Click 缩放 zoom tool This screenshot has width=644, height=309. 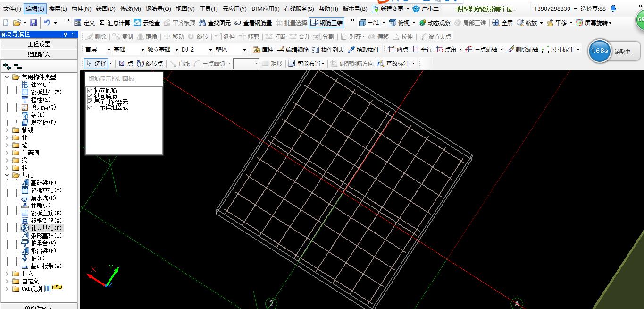click(527, 23)
